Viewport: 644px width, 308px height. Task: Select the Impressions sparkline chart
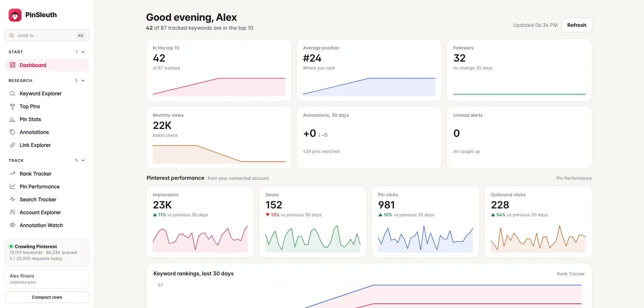pos(200,239)
